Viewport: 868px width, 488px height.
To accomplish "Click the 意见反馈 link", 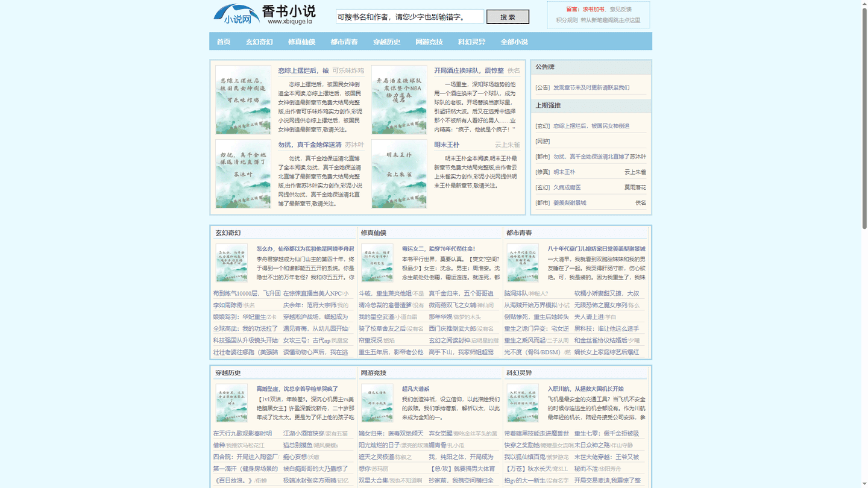I will point(621,10).
